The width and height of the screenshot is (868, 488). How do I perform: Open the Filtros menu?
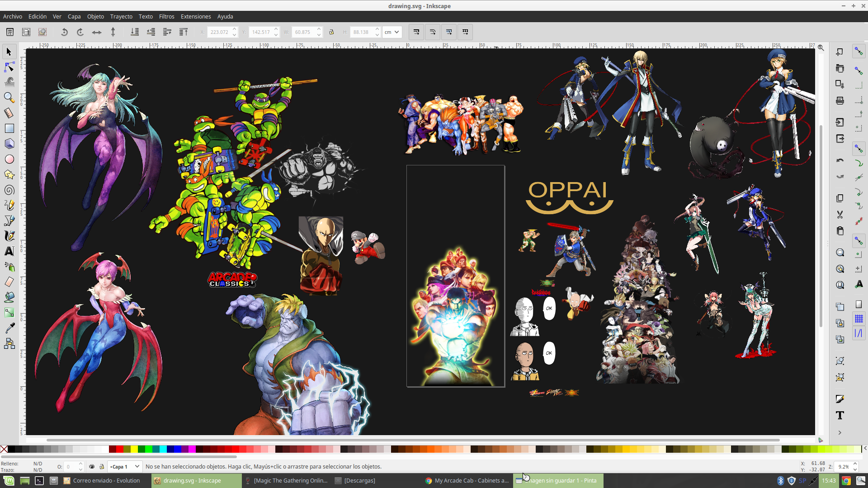(x=166, y=16)
